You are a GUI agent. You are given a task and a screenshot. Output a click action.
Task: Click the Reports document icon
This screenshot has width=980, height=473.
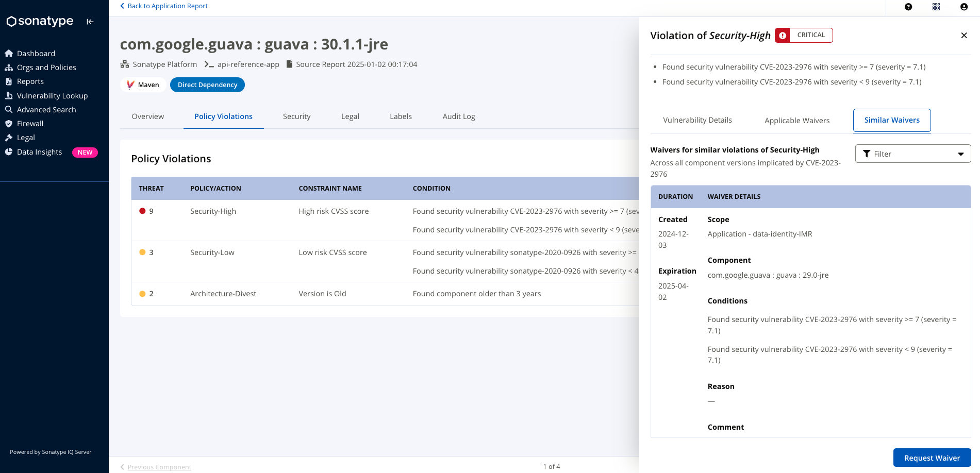tap(9, 81)
